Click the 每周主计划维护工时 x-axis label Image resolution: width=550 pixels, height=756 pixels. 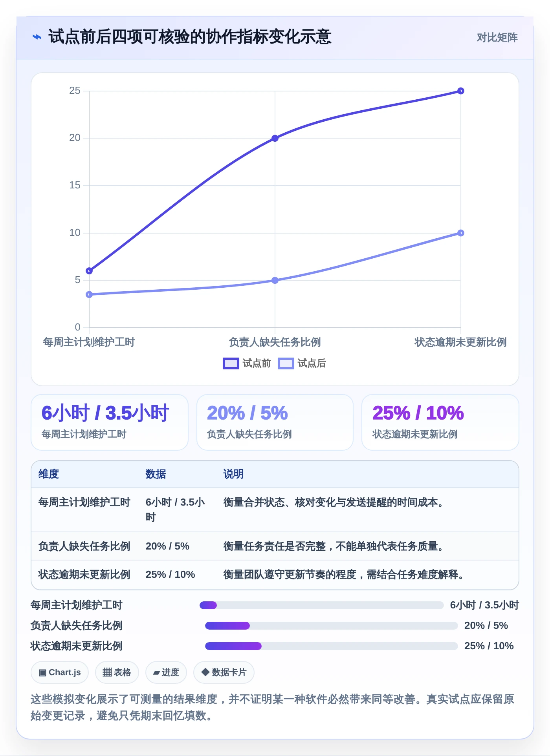point(89,342)
